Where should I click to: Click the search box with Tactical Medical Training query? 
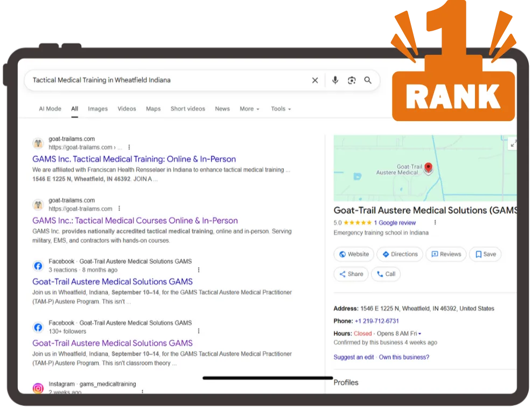[x=202, y=80]
